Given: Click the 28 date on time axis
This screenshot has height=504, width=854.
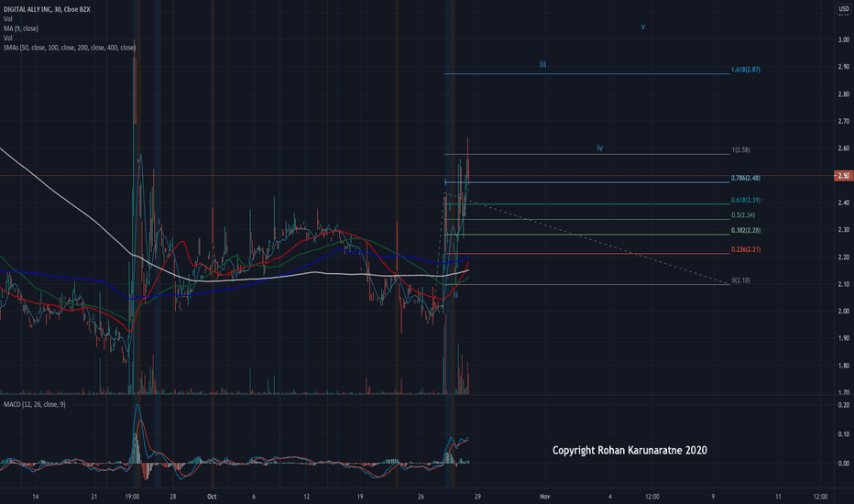Looking at the screenshot, I should (172, 497).
